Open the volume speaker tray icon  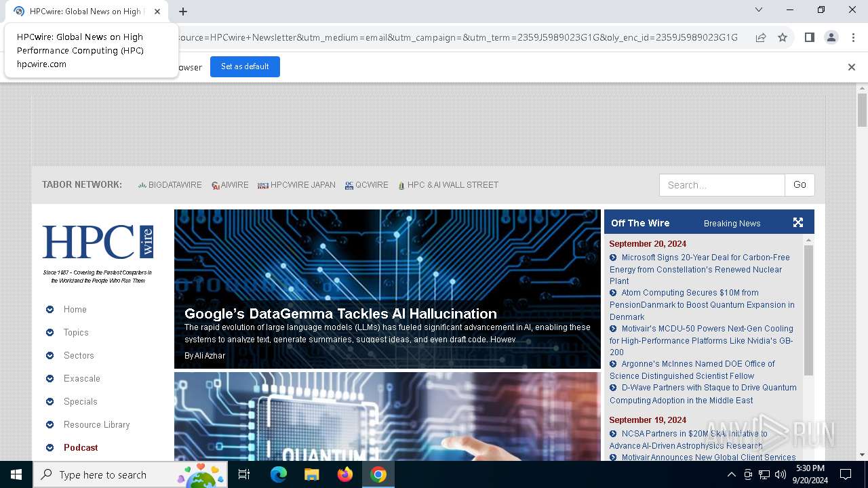[x=781, y=474]
